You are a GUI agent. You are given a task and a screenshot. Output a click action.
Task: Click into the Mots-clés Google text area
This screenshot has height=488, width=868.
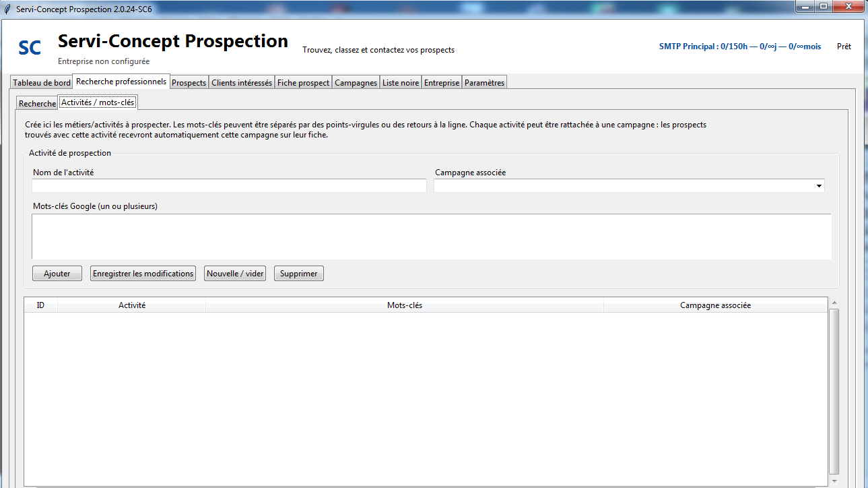(x=432, y=237)
